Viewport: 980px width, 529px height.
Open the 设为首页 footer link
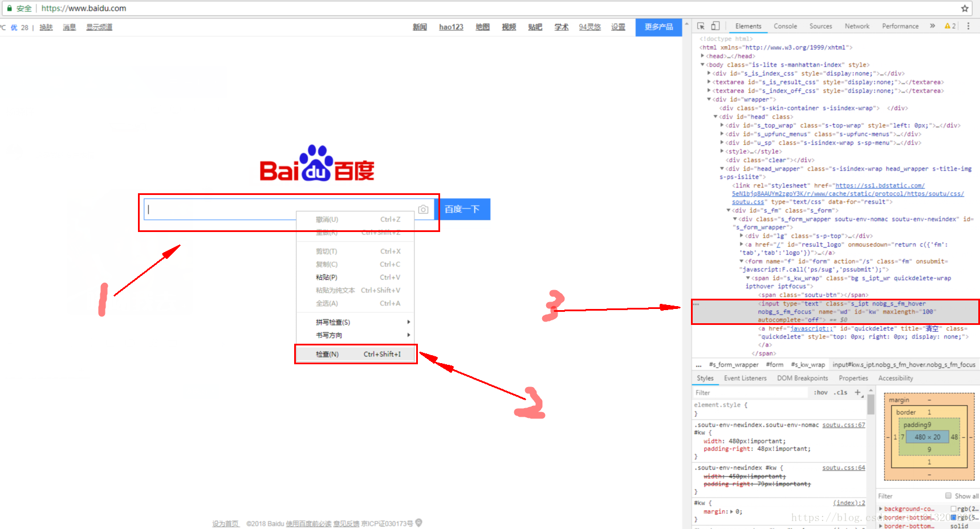pyautogui.click(x=226, y=523)
